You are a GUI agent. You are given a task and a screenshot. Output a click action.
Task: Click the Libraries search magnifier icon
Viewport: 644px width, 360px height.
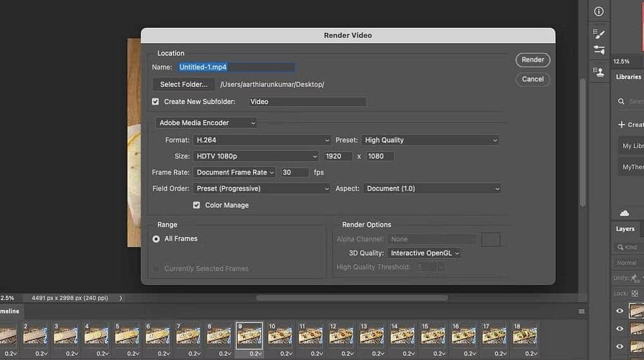coord(621,102)
